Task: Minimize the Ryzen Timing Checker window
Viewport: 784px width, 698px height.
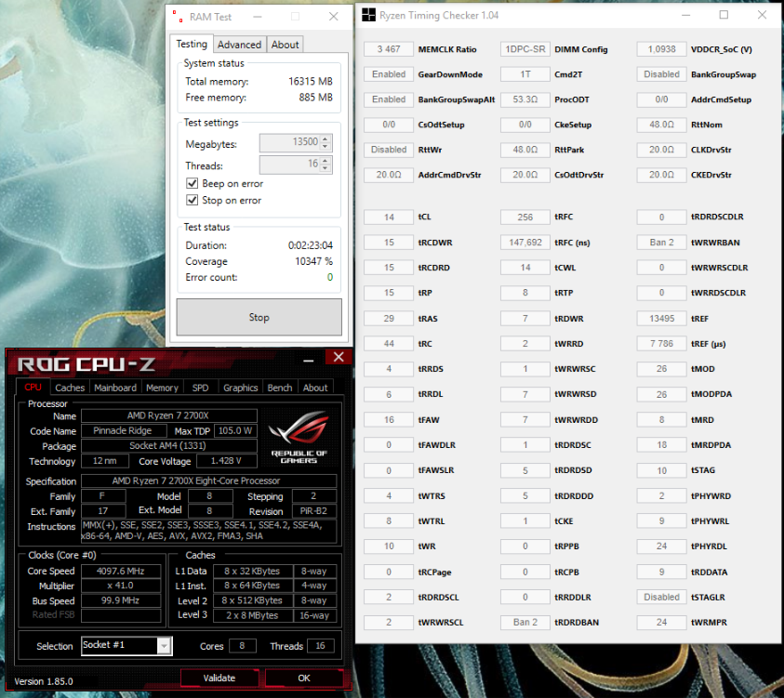Action: pos(686,15)
